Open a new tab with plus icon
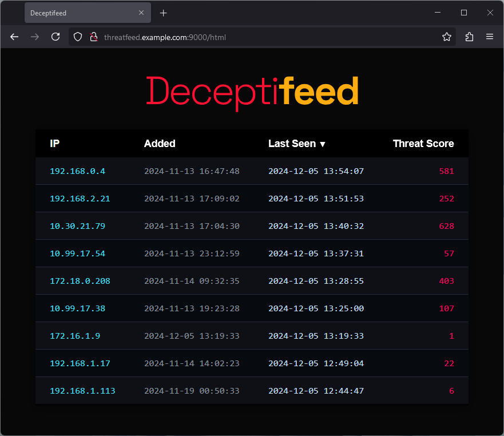Screen dimensions: 504x436 tap(164, 13)
